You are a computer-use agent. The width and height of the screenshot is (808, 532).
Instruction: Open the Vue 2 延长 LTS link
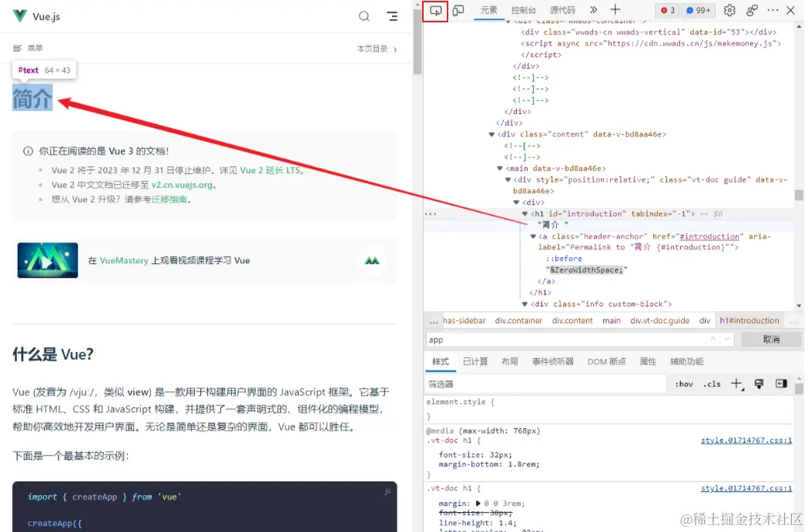pyautogui.click(x=270, y=170)
